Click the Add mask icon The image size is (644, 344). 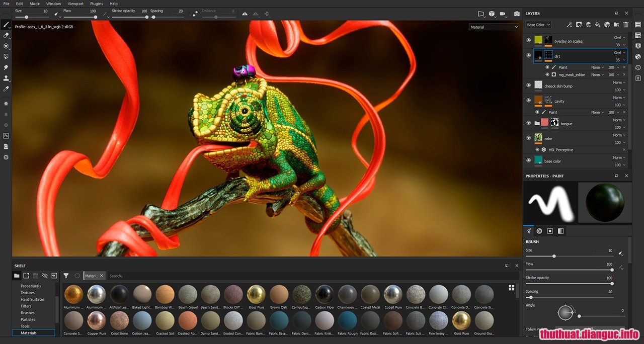(579, 24)
